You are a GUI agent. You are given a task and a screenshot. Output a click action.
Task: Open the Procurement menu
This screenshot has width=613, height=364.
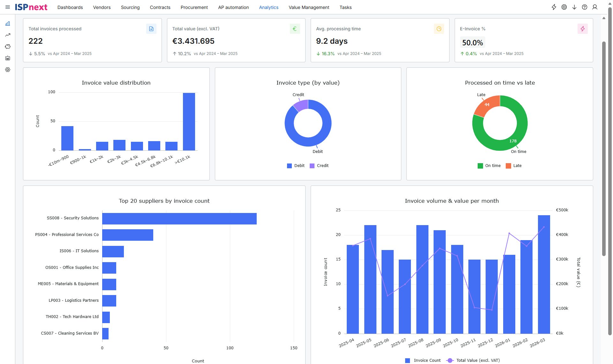(194, 7)
